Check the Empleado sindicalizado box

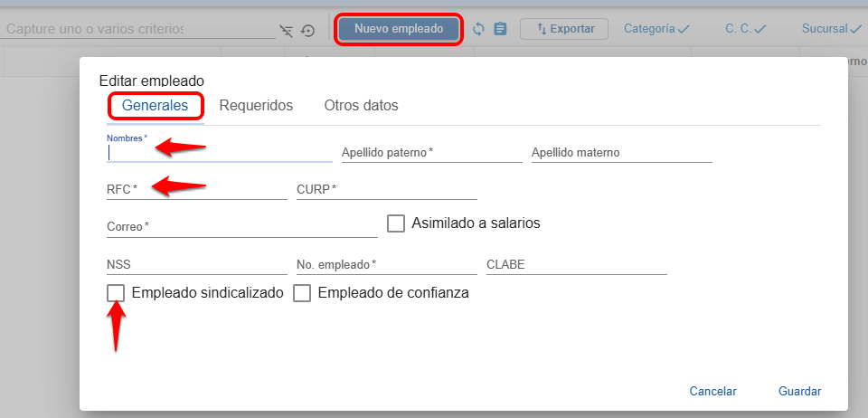click(116, 293)
